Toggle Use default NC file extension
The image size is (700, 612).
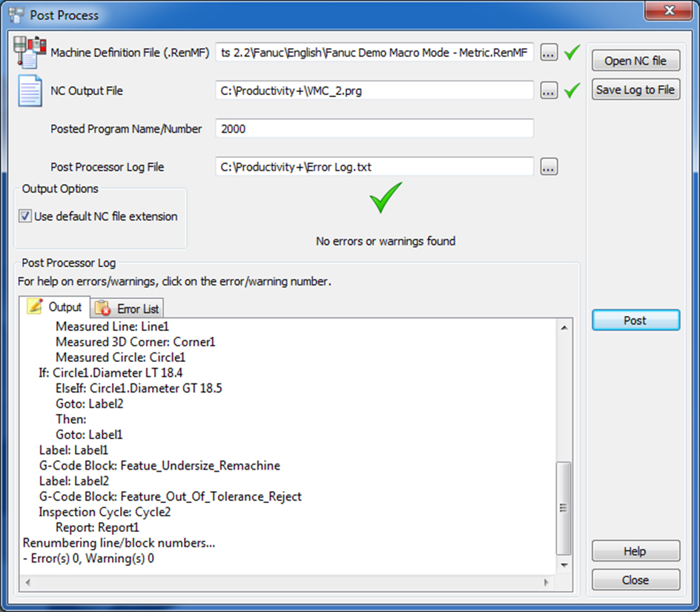click(x=26, y=217)
